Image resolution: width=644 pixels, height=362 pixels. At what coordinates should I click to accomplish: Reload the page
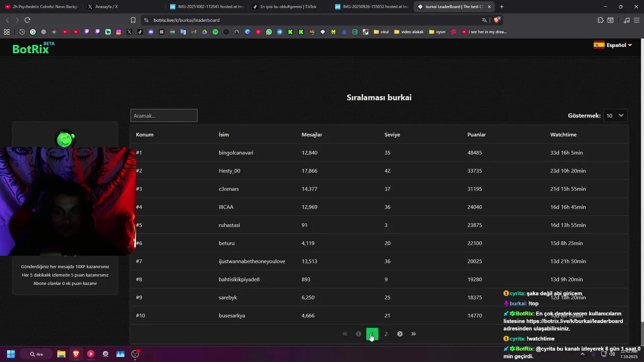click(27, 20)
